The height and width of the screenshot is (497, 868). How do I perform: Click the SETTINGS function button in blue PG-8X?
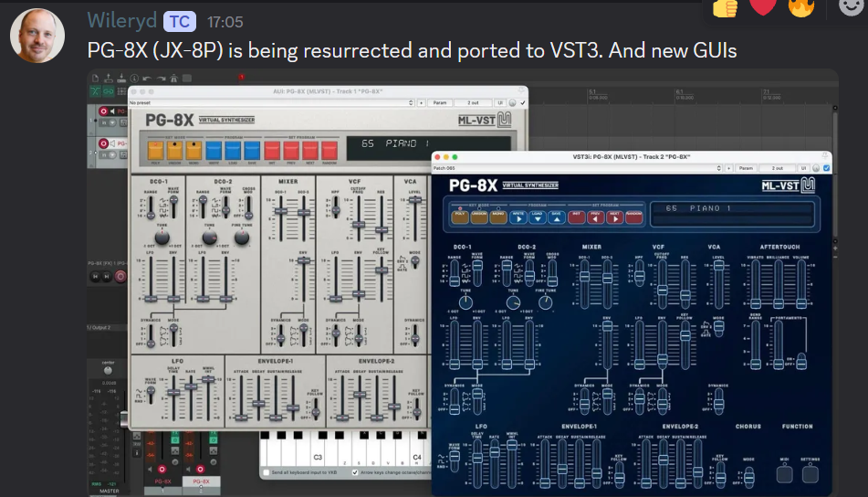point(810,474)
